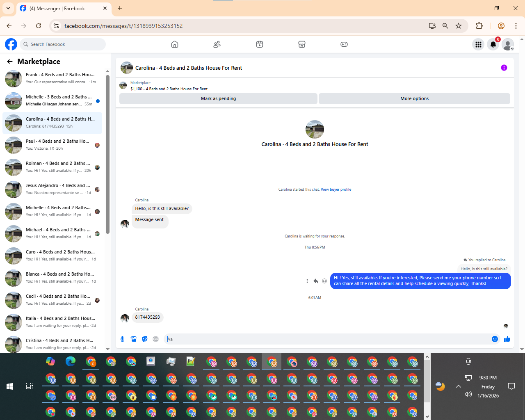This screenshot has height=420, width=525.
Task: Open the Jesus Alejandro conversation row
Action: pyautogui.click(x=52, y=189)
